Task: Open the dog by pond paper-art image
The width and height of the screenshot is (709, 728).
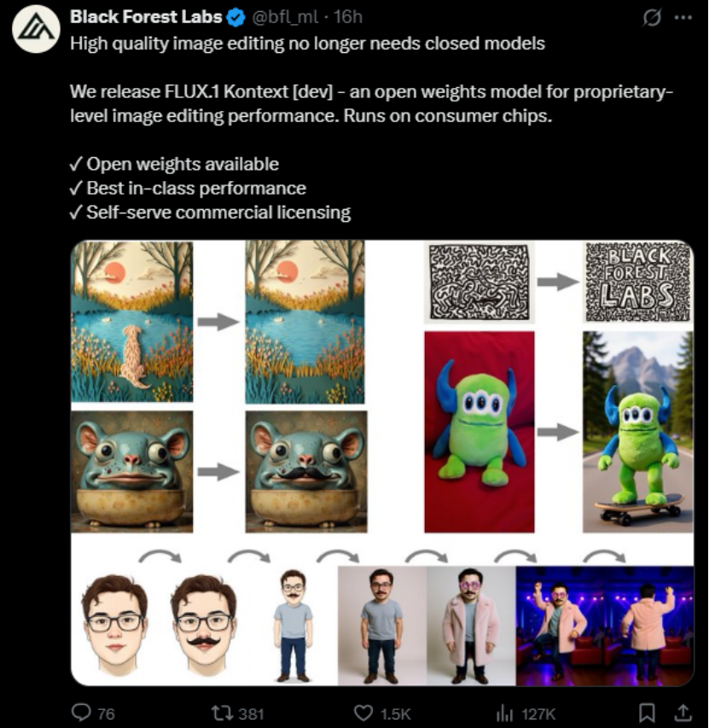Action: (131, 321)
